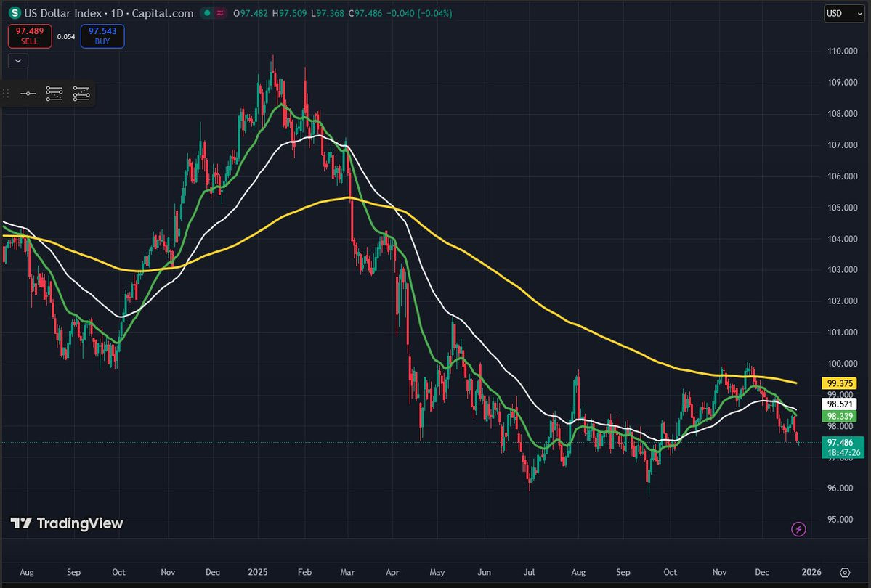Click the Aug 2024 label at timeline's left end
Screen dimensions: 871x588
[27, 573]
